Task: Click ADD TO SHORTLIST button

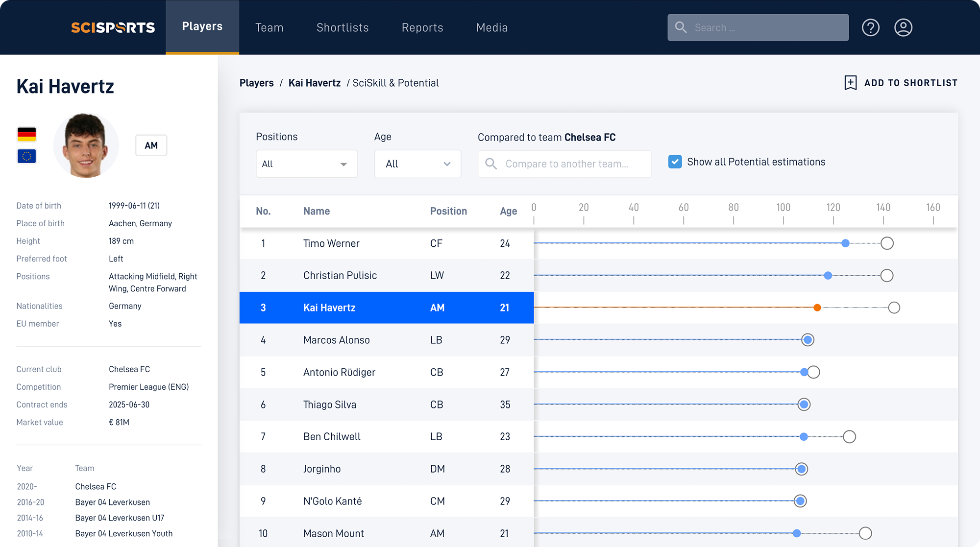Action: [x=901, y=83]
